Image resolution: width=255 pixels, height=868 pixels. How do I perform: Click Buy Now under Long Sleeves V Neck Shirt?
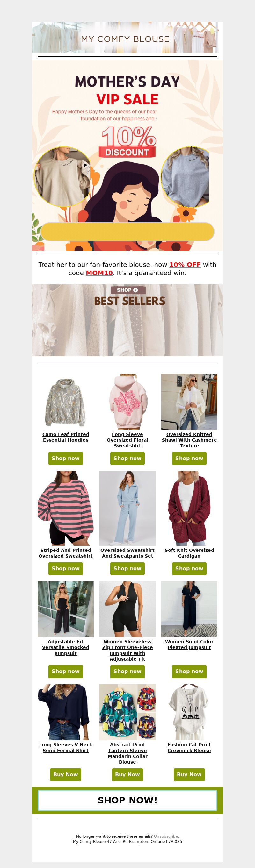(x=65, y=774)
